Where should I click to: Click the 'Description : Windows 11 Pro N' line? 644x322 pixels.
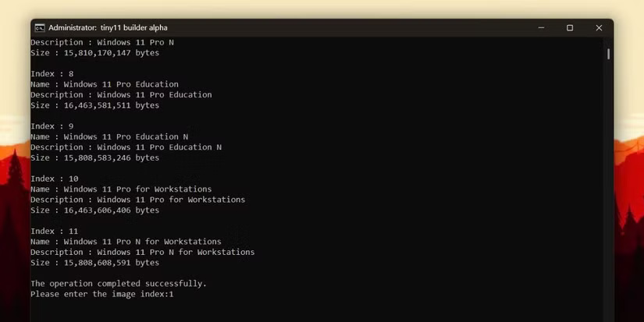[x=102, y=42]
